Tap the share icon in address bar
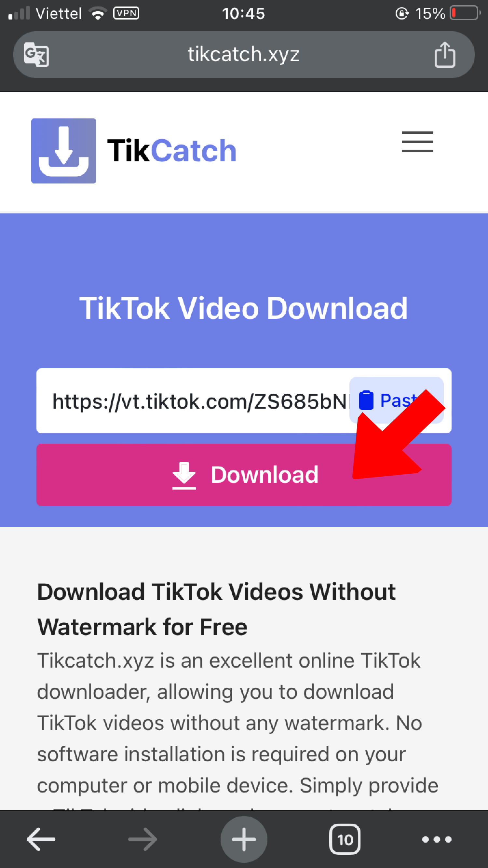The width and height of the screenshot is (488, 868). click(x=444, y=55)
